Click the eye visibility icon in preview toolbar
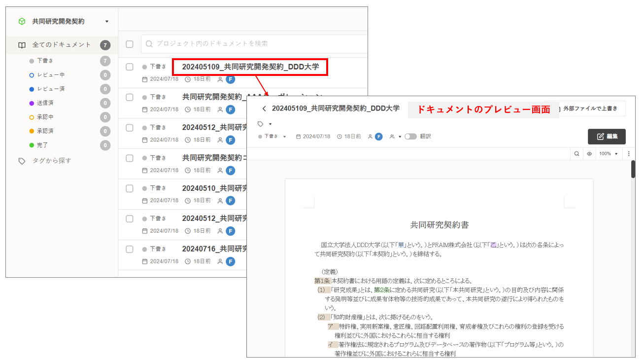This screenshot has height=362, width=644. (589, 154)
